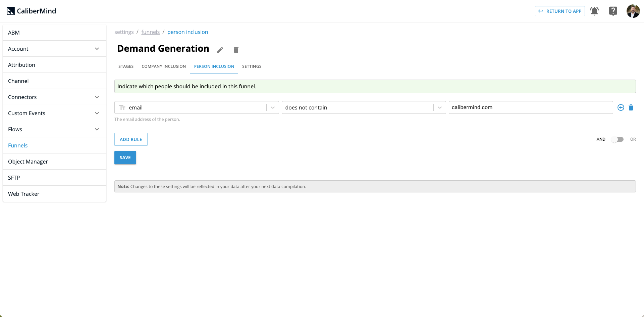Open the user profile avatar
644x317 pixels.
[633, 11]
